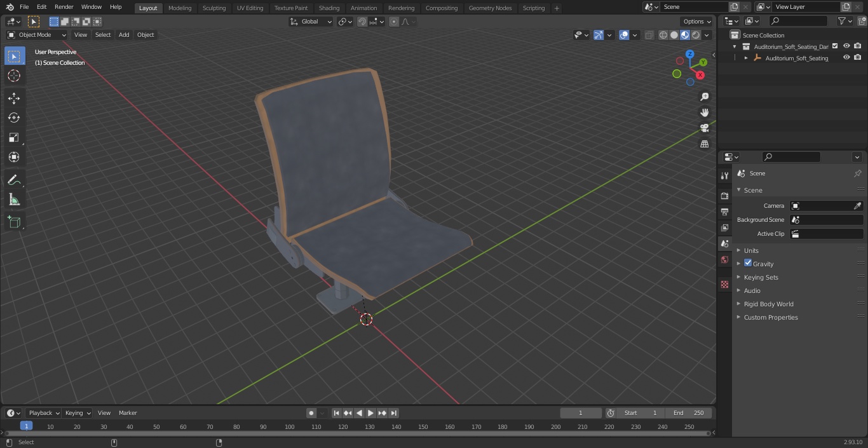Viewport: 868px width, 448px height.
Task: Pin the Scene properties panel
Action: tap(857, 173)
